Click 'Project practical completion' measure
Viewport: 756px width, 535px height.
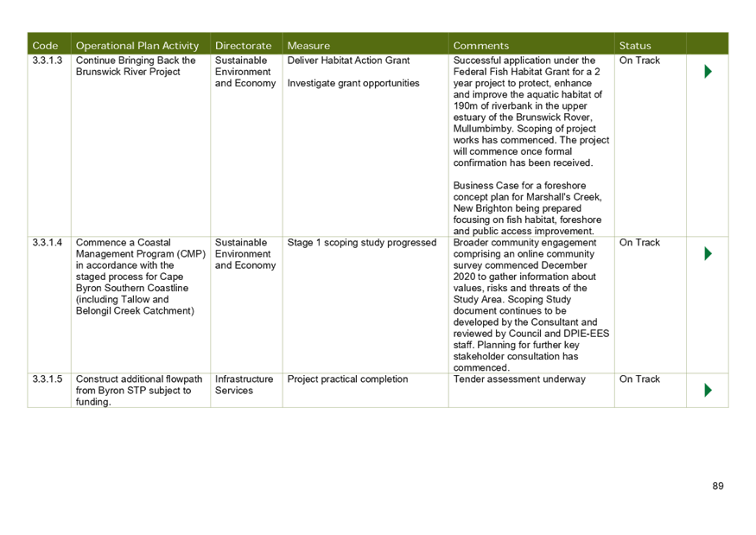347,379
